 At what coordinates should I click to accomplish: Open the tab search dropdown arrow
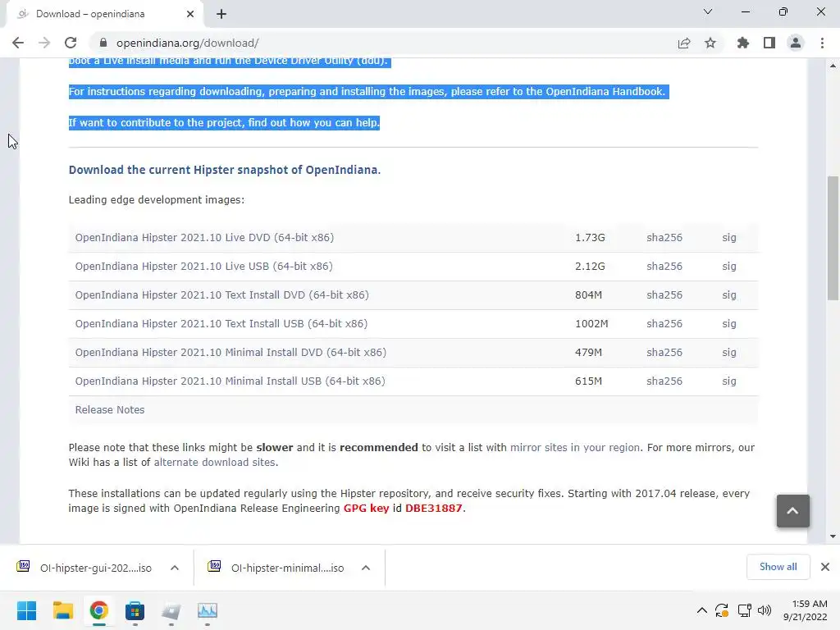(708, 11)
